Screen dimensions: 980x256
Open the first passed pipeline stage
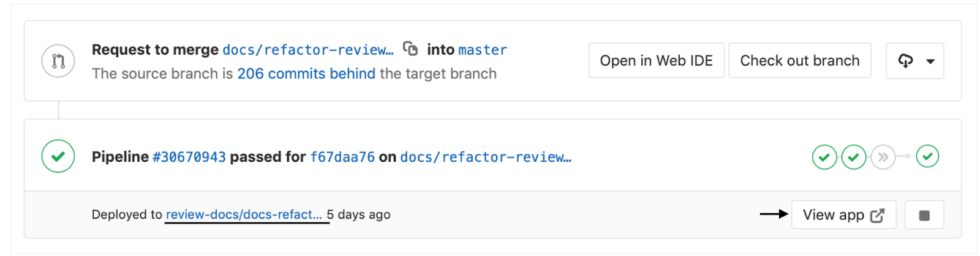824,157
